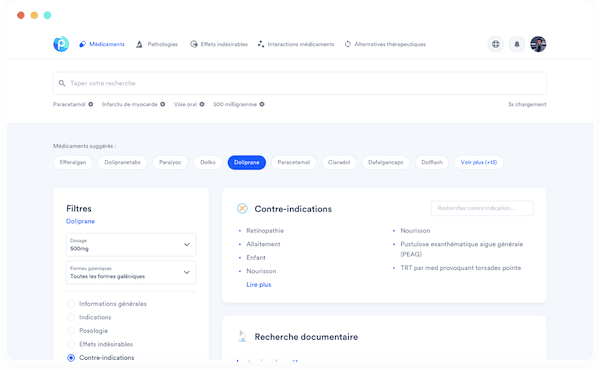
Task: Open the Interactions médicaments tab
Action: pyautogui.click(x=296, y=44)
